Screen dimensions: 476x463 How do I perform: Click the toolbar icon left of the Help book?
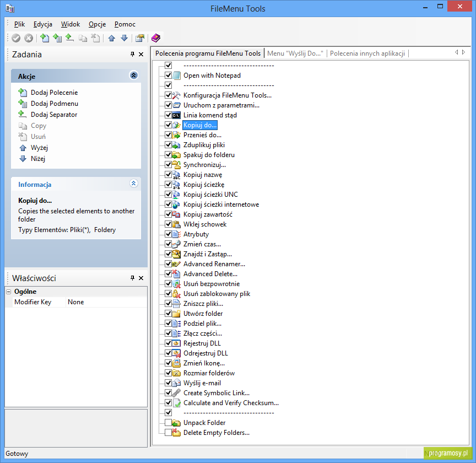(x=140, y=38)
